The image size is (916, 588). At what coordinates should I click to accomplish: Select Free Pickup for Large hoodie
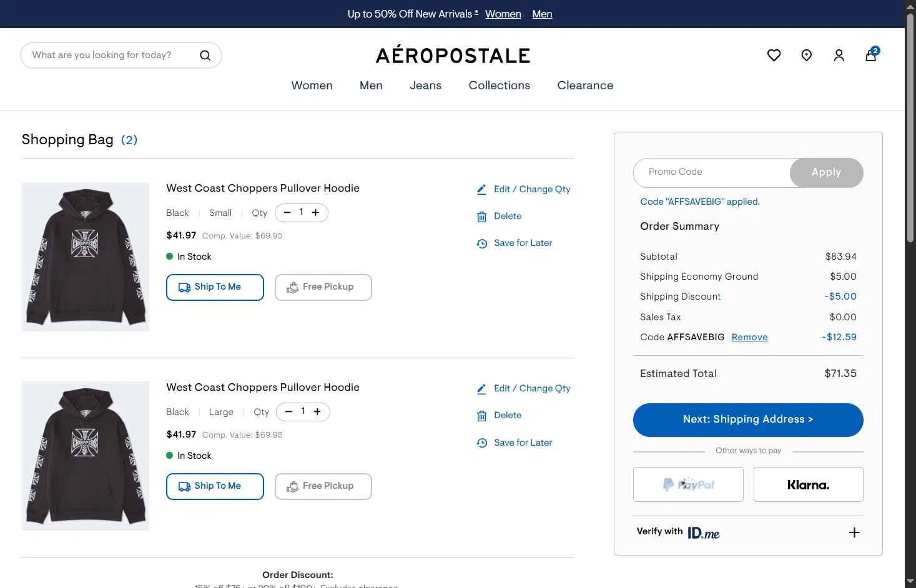323,486
